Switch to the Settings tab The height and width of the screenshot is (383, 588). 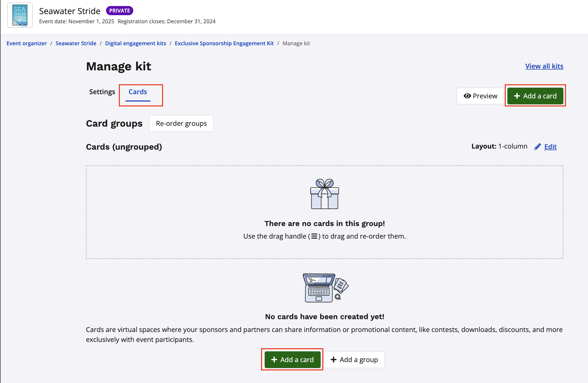pyautogui.click(x=102, y=92)
